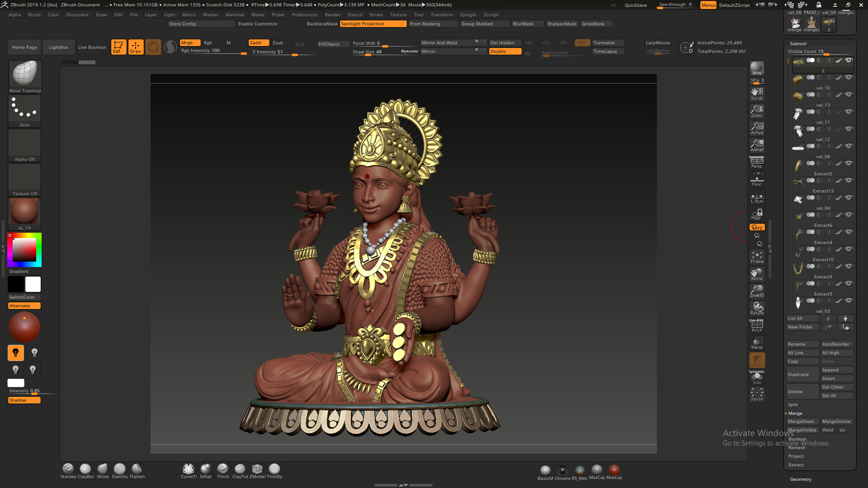Select the DamStandard brush
The image size is (868, 488).
119,469
